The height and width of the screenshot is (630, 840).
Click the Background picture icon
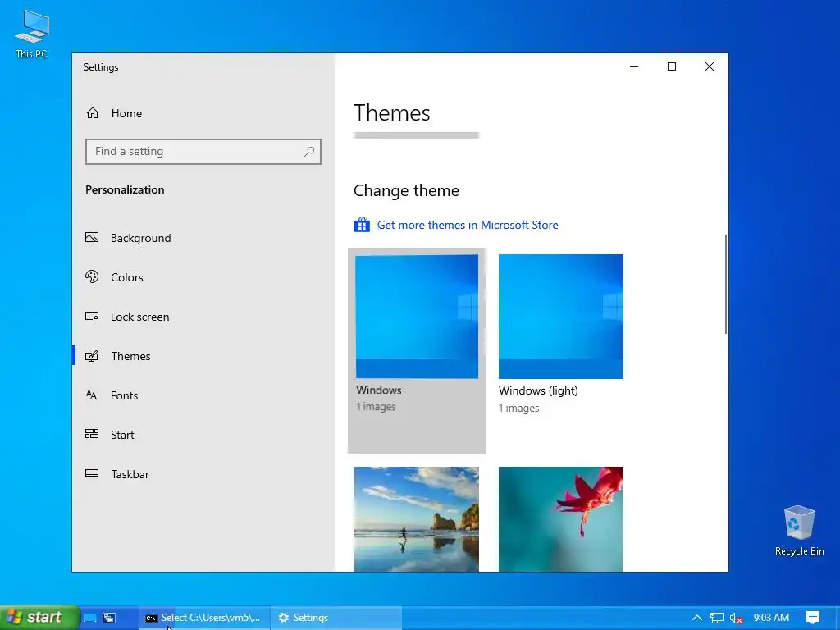[92, 237]
